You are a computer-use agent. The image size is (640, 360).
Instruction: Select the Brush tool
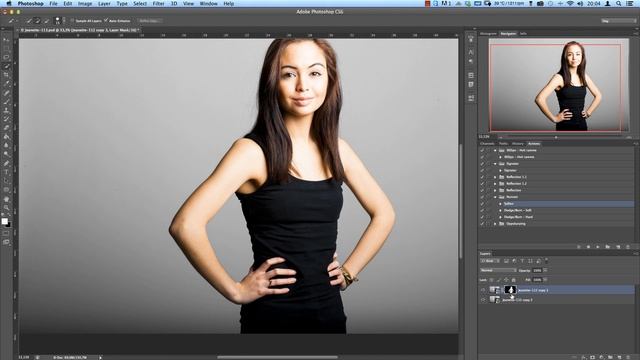pyautogui.click(x=6, y=102)
